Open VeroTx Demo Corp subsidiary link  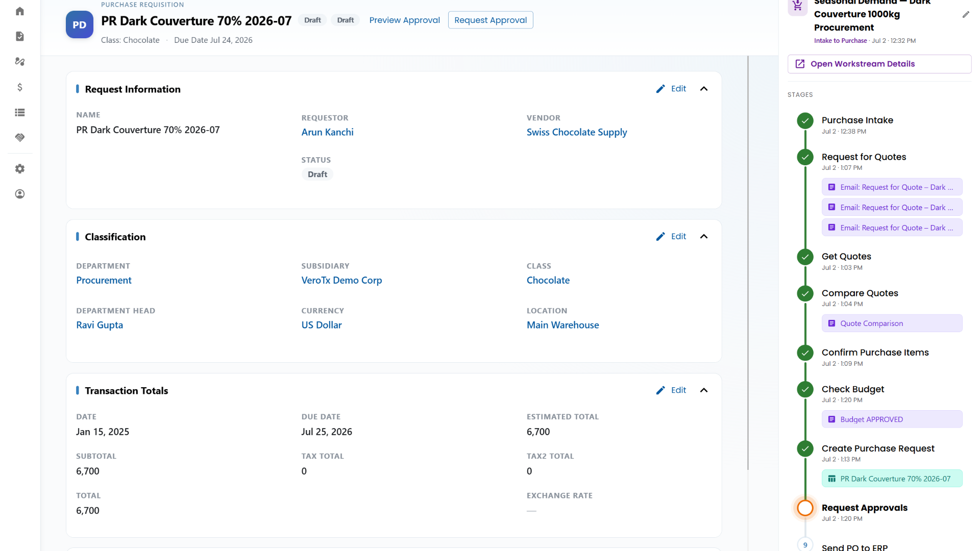[341, 280]
